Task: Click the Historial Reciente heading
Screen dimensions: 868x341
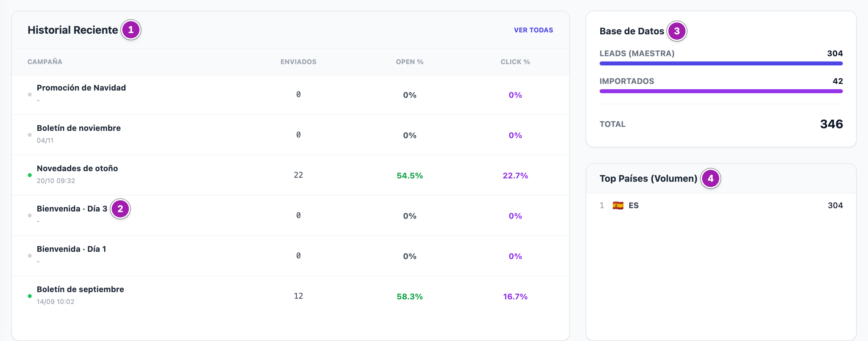Action: [72, 30]
